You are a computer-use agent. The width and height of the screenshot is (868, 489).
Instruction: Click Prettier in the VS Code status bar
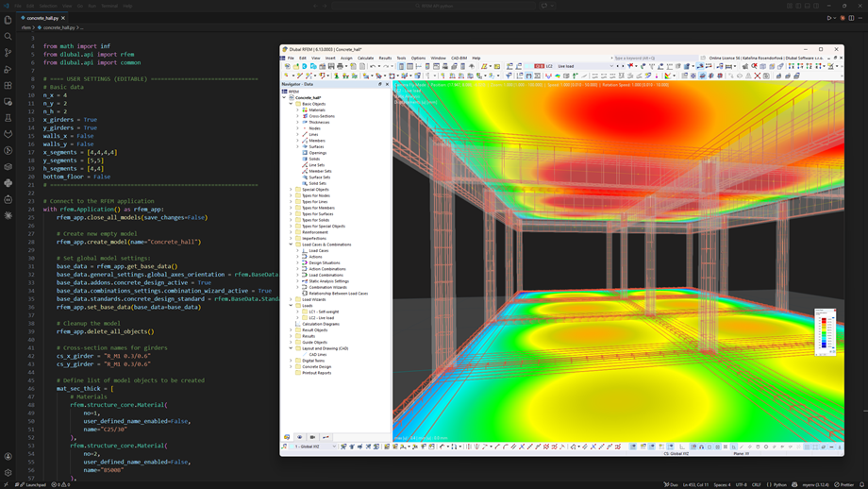click(x=844, y=484)
